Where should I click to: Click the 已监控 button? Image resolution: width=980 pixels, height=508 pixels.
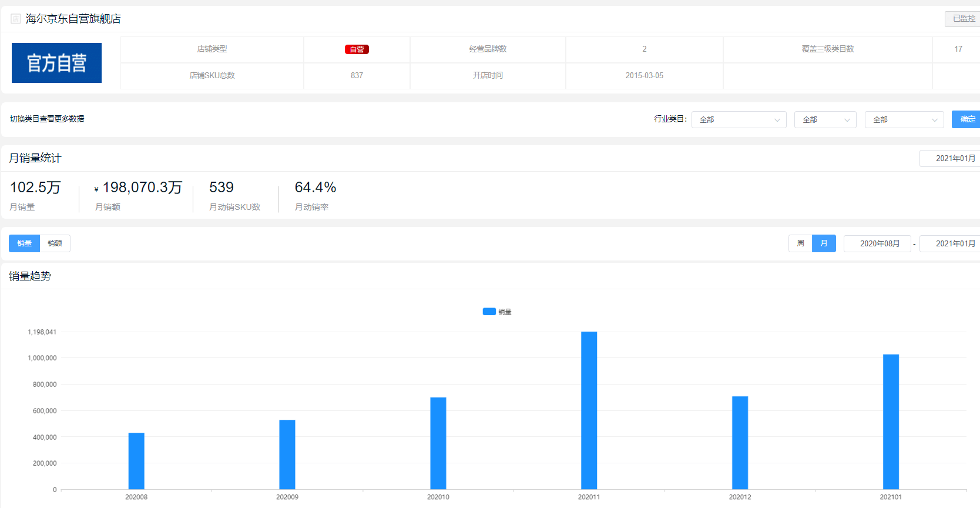962,19
